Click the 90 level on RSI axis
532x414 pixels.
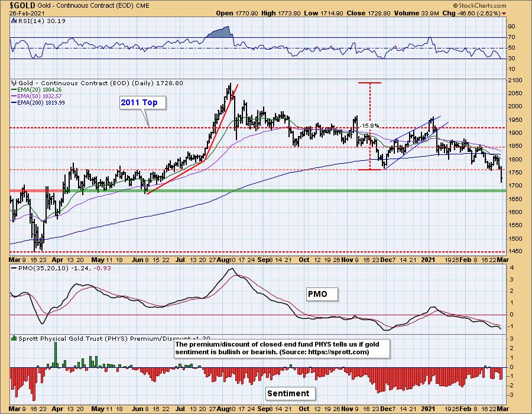click(512, 27)
